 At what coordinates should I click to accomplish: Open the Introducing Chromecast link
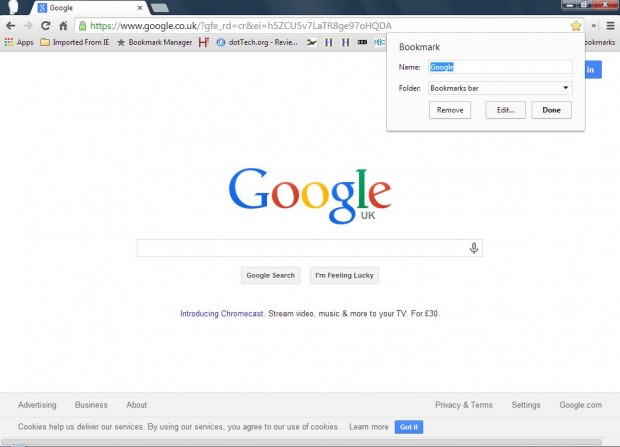click(x=222, y=313)
